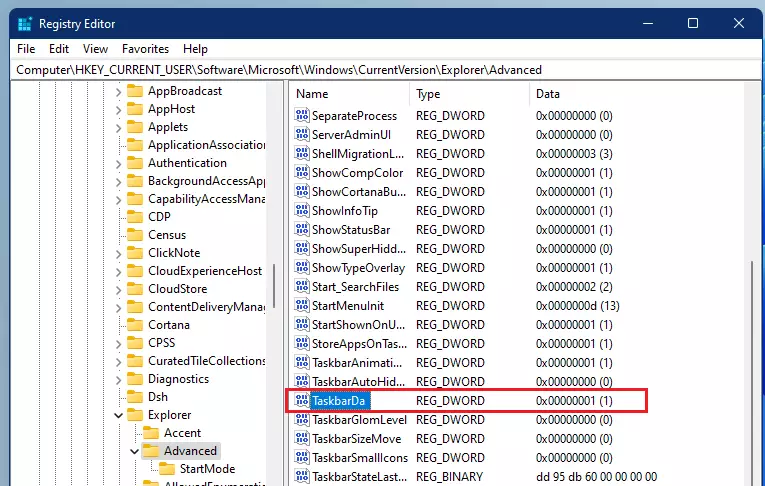Click the ShowSuperHidd... value icon
This screenshot has height=486, width=765.
[x=302, y=248]
